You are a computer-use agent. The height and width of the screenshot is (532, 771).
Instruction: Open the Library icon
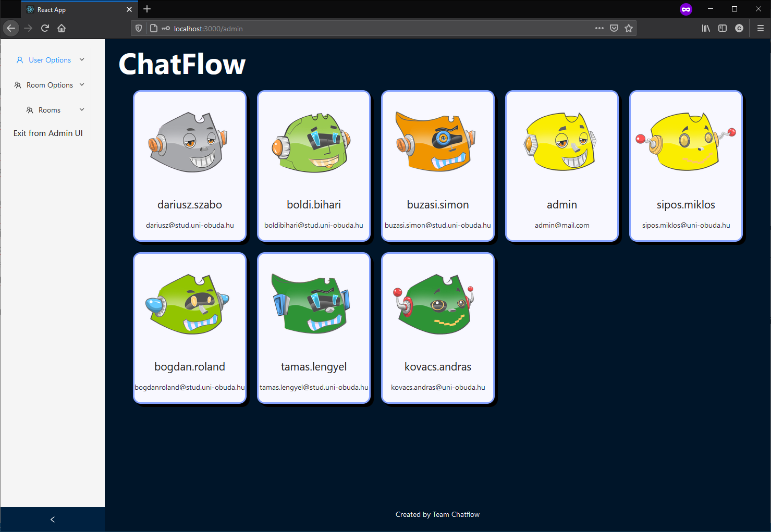point(706,28)
